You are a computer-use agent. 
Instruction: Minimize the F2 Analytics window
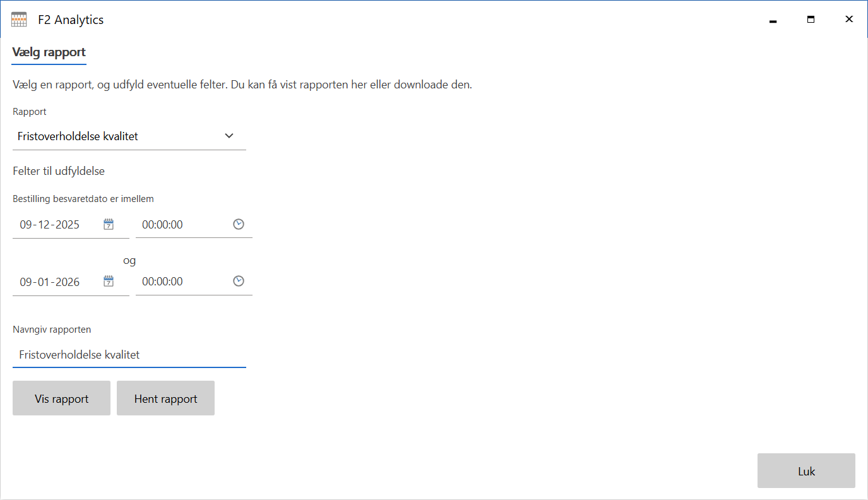click(773, 20)
